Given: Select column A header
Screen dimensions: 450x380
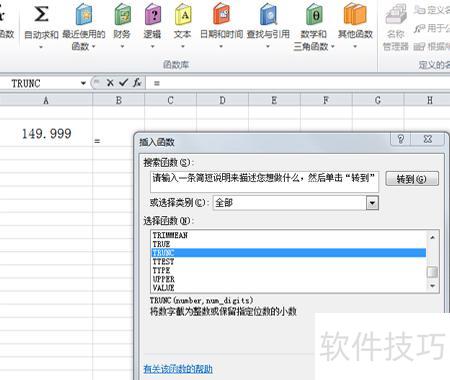Looking at the screenshot, I should 46,100.
